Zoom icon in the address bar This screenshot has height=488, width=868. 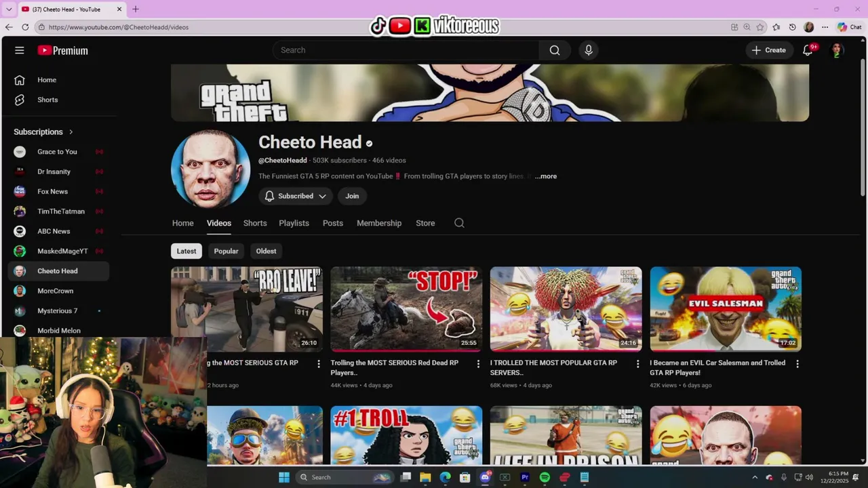747,27
